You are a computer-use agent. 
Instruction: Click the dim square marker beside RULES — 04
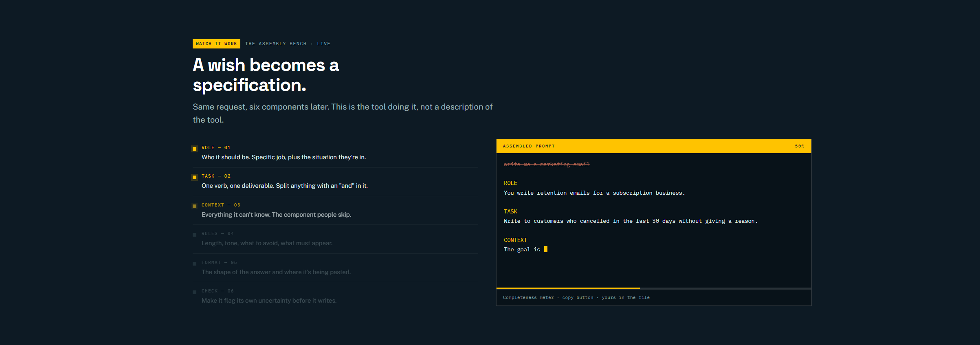point(194,235)
